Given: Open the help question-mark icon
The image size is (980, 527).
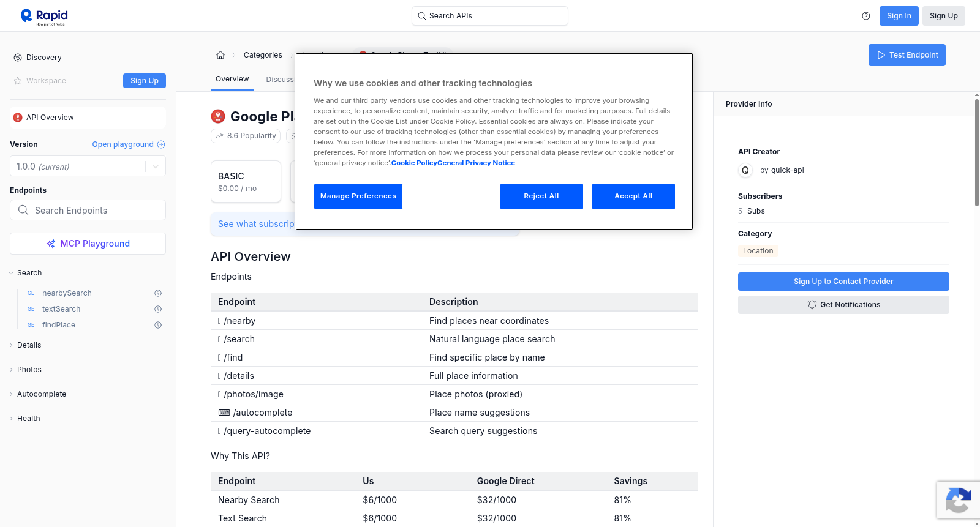Looking at the screenshot, I should coord(866,16).
